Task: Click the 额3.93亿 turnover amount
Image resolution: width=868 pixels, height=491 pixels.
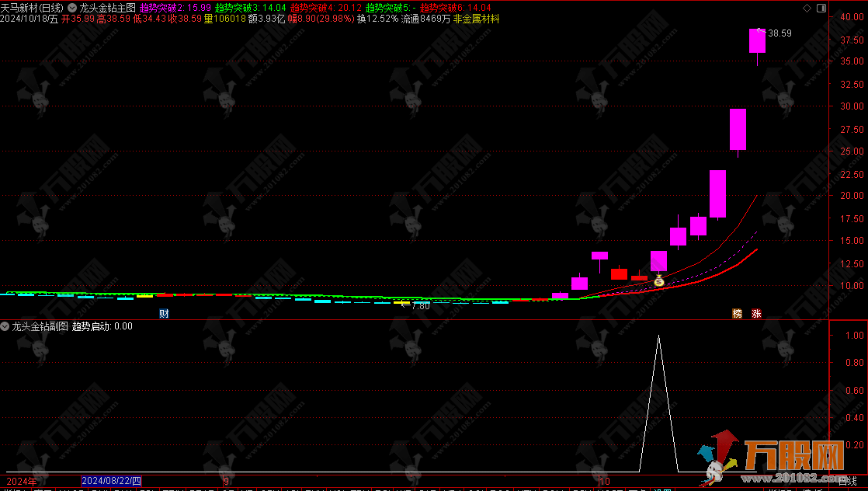Action: 267,19
